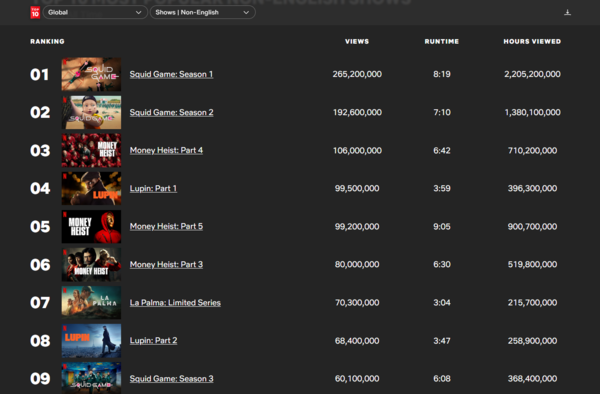Select hours viewed 258,900,000
This screenshot has height=394, width=600.
pos(532,341)
